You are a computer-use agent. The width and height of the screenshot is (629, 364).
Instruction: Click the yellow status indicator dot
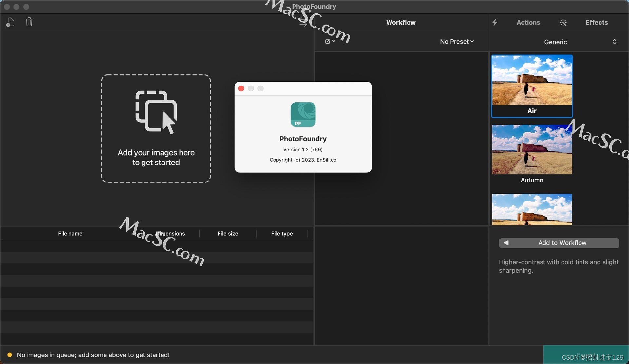(10, 355)
